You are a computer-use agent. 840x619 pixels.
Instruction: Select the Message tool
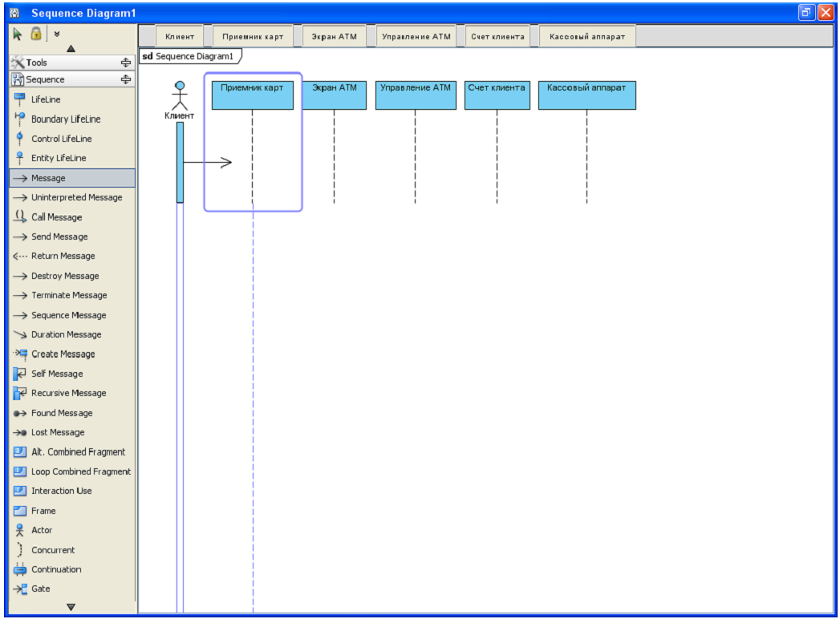pyautogui.click(x=72, y=178)
